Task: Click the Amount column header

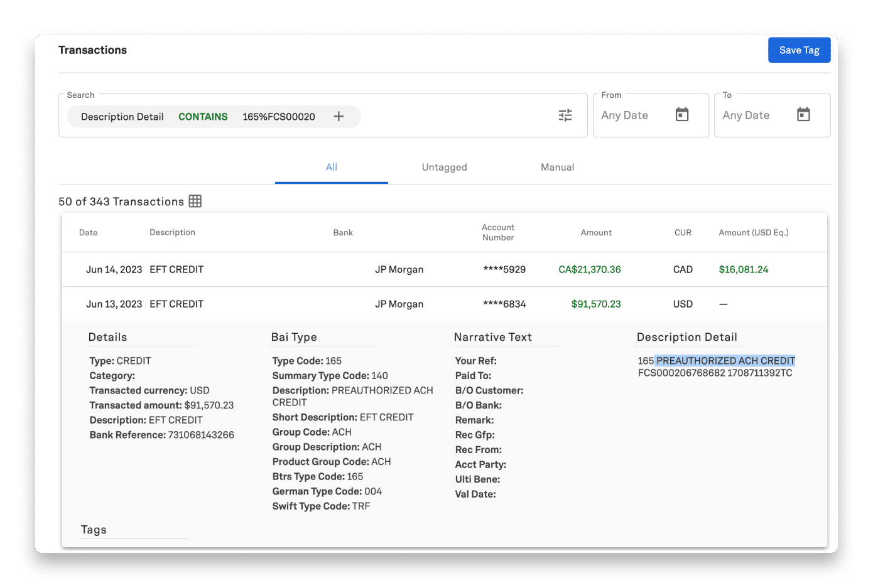Action: pos(595,232)
